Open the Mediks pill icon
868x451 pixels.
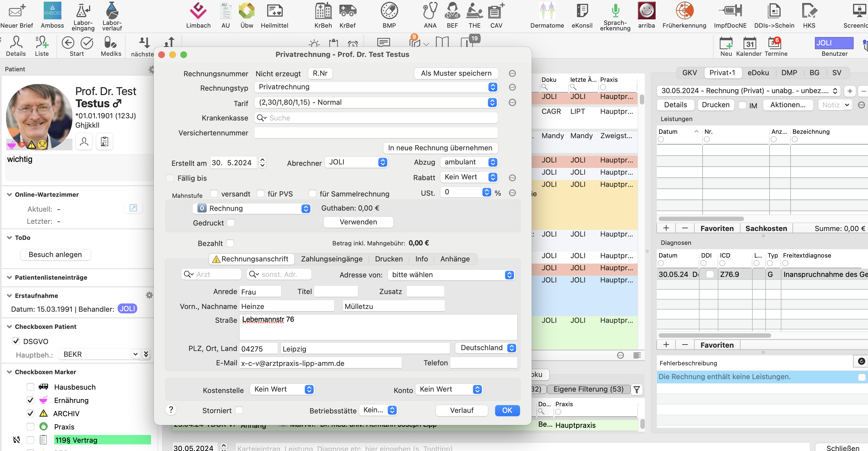(x=111, y=46)
